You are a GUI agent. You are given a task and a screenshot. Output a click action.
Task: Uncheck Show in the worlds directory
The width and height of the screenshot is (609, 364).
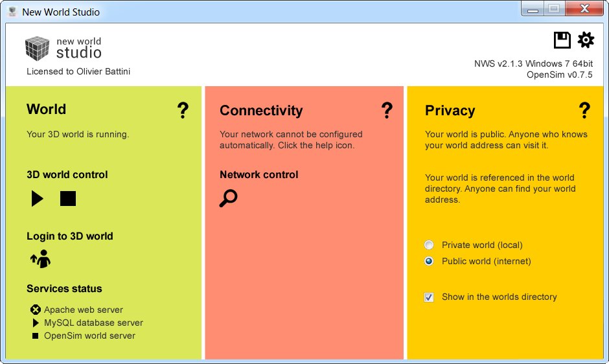coord(429,297)
